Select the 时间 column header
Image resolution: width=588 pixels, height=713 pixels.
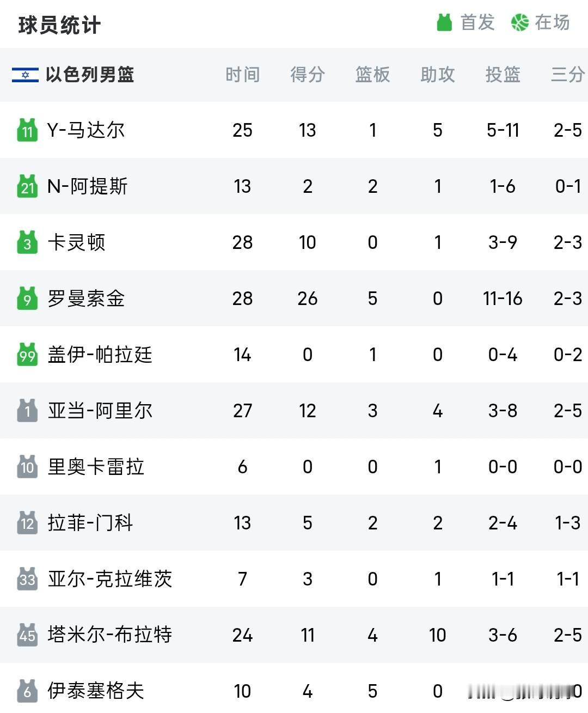coord(242,75)
